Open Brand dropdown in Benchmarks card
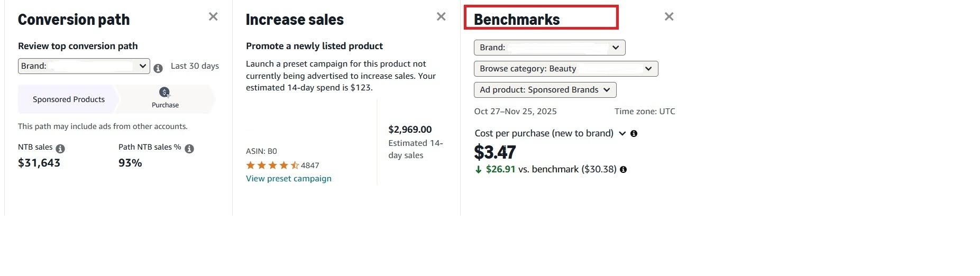The height and width of the screenshot is (276, 980). [549, 48]
